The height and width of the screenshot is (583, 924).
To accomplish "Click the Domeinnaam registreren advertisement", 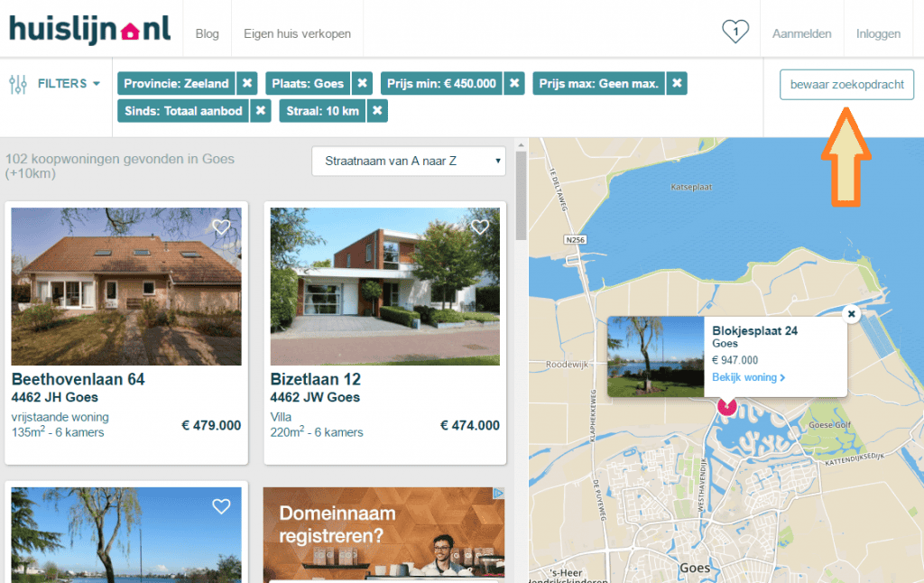I will pos(383,534).
